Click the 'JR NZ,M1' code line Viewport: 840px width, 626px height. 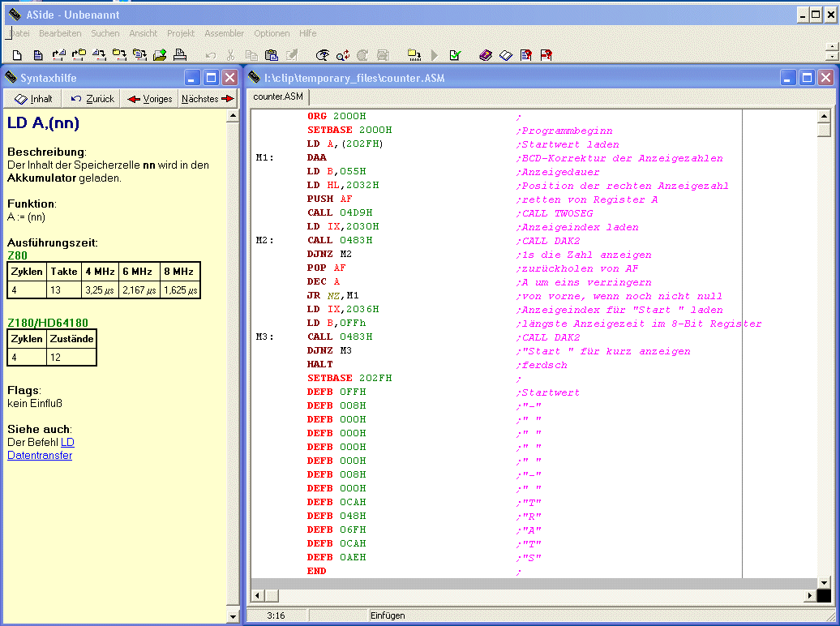click(332, 295)
